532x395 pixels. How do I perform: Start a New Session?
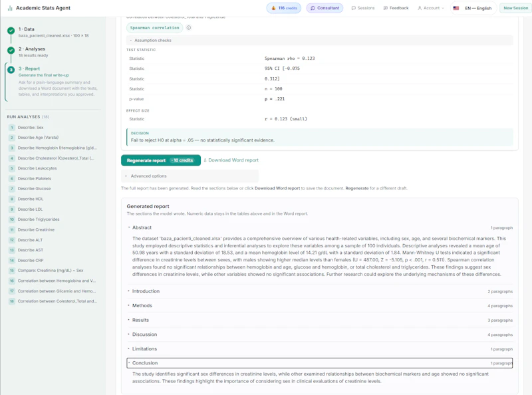point(515,8)
